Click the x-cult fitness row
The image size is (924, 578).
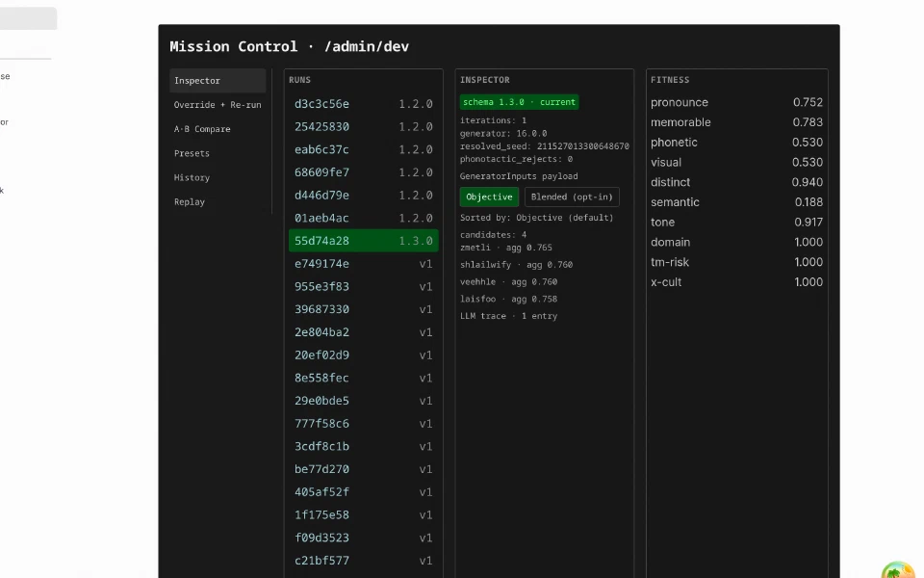(x=736, y=282)
